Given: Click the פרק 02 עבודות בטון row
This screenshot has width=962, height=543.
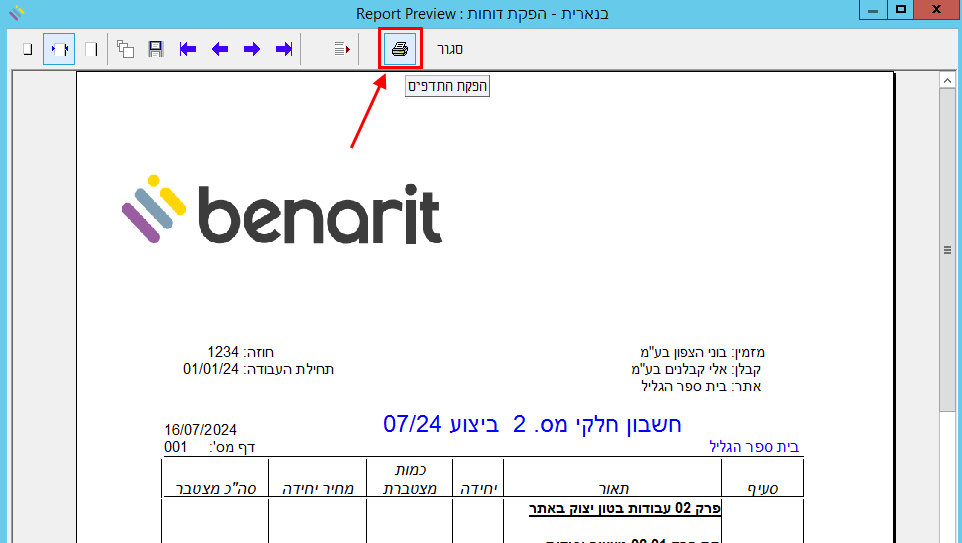Looking at the screenshot, I should (625, 509).
